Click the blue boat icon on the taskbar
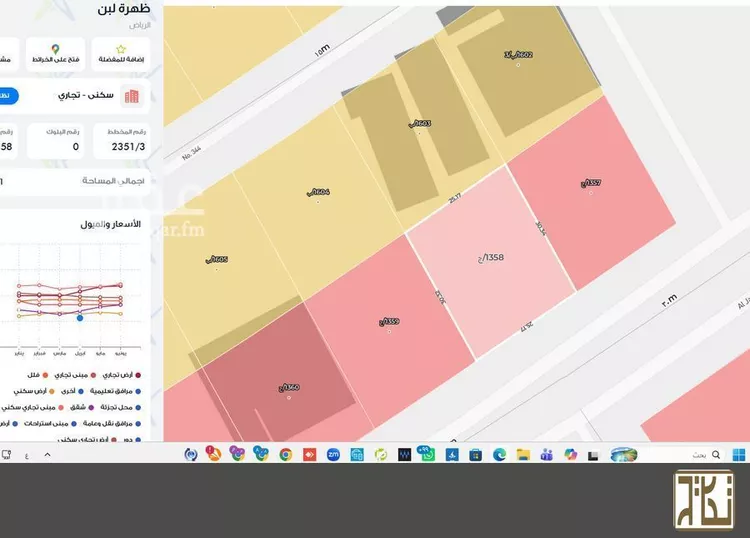This screenshot has height=538, width=750. [x=452, y=454]
